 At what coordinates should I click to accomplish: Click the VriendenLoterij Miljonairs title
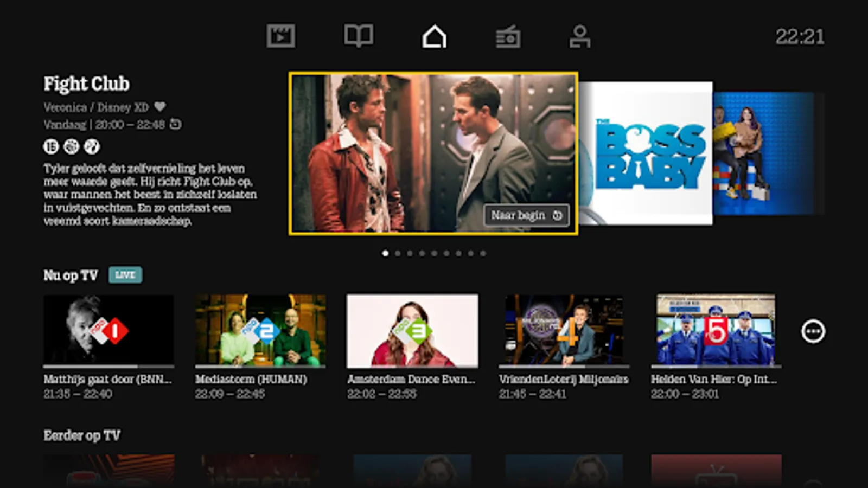(x=564, y=379)
